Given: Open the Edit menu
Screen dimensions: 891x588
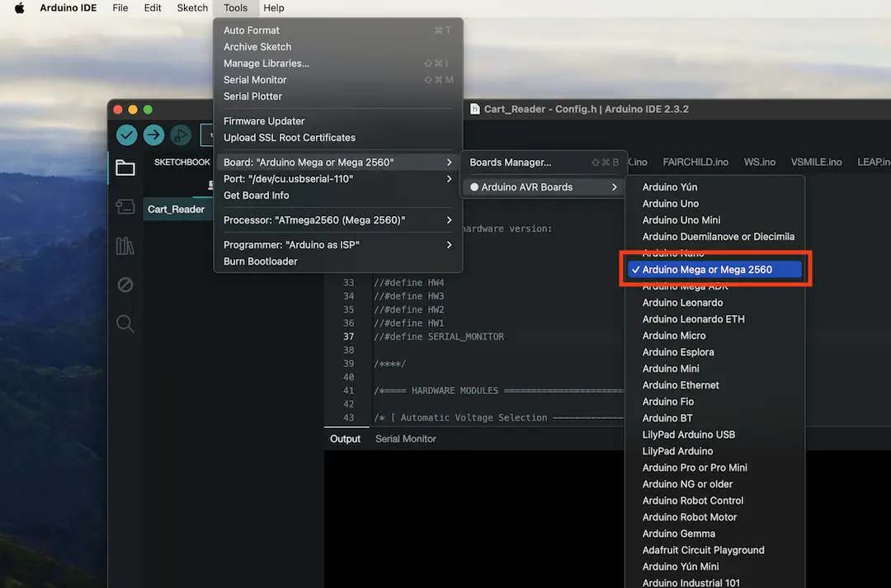Looking at the screenshot, I should point(153,8).
